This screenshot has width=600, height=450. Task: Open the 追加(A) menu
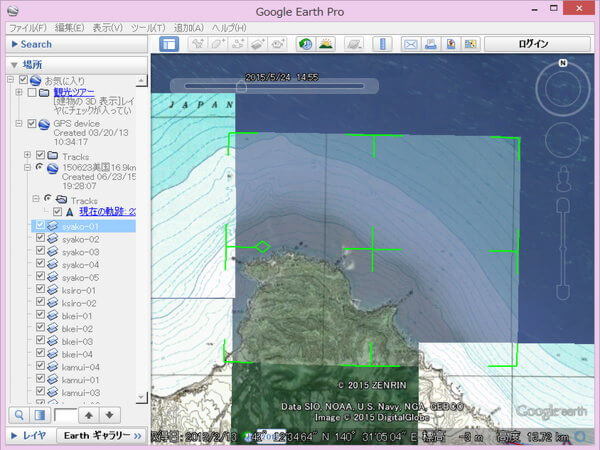(189, 28)
